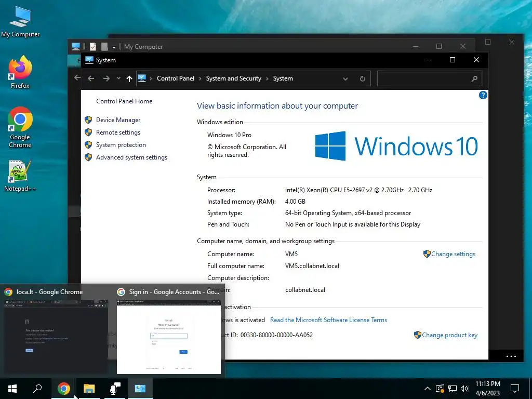Click the computer icon in the address bar

coord(142,78)
